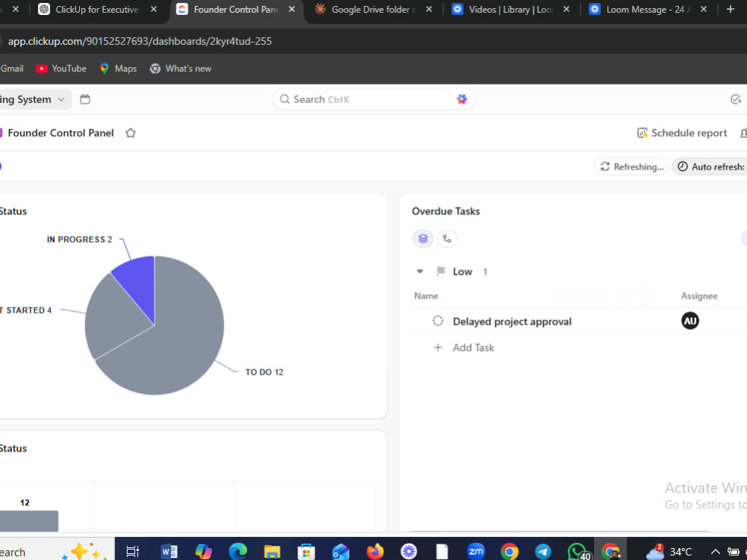Switch to Google Drive folder tab
Viewport: 747px width, 560px height.
point(374,10)
